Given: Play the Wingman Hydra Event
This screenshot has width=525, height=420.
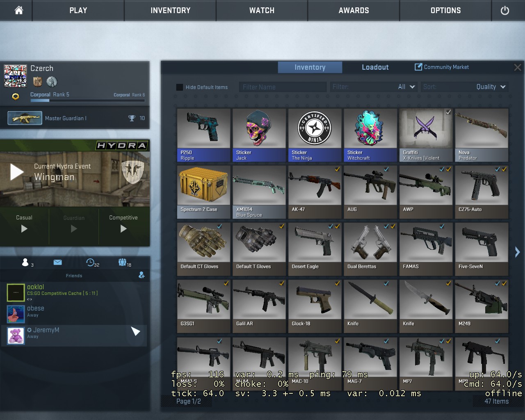Looking at the screenshot, I should (17, 172).
